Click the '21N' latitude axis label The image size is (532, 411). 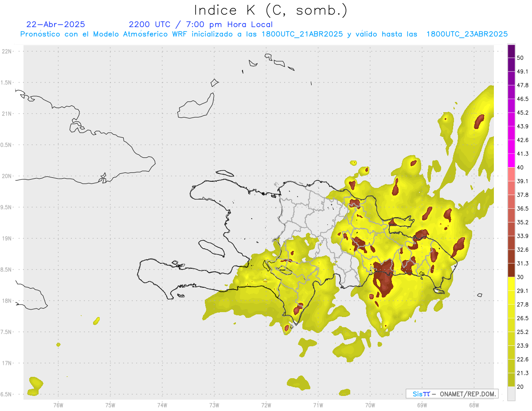(7, 114)
